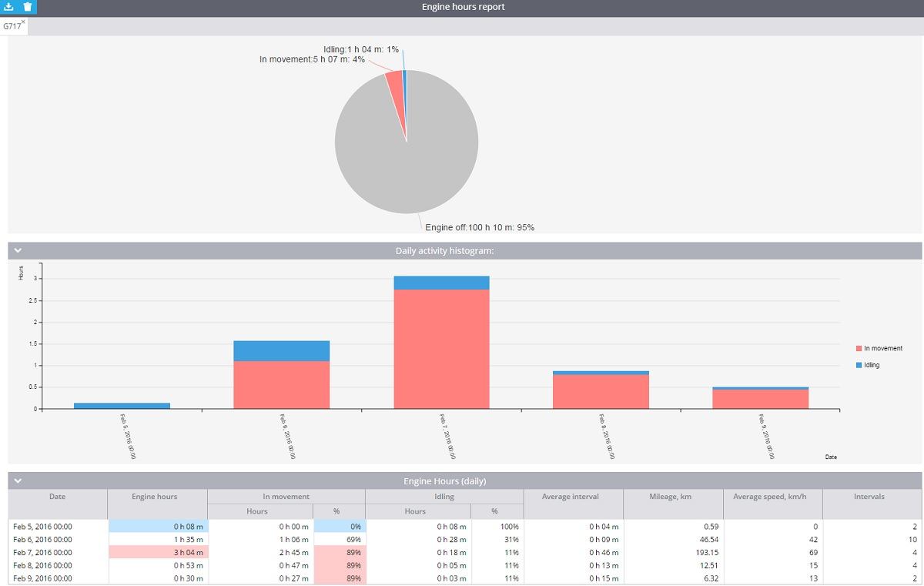This screenshot has height=586, width=924.
Task: Select the Feb 8, 2016 00:00 row date
Action: coord(42,565)
